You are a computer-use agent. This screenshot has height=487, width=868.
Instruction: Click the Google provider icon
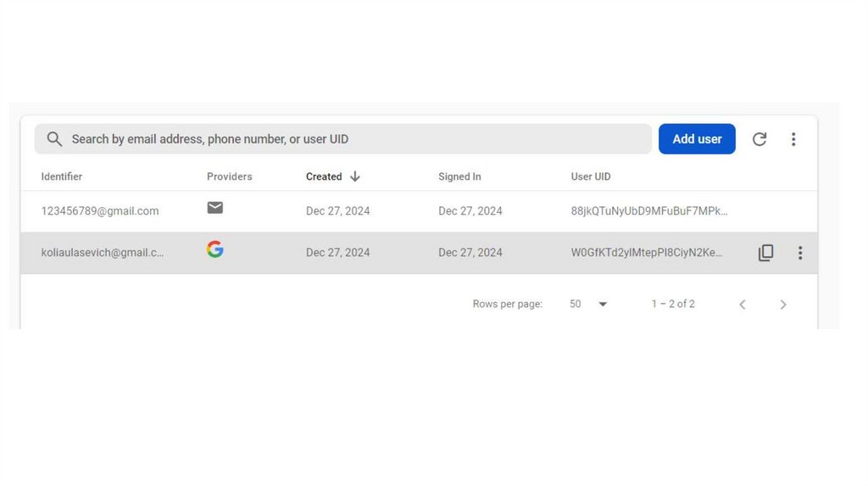(215, 249)
